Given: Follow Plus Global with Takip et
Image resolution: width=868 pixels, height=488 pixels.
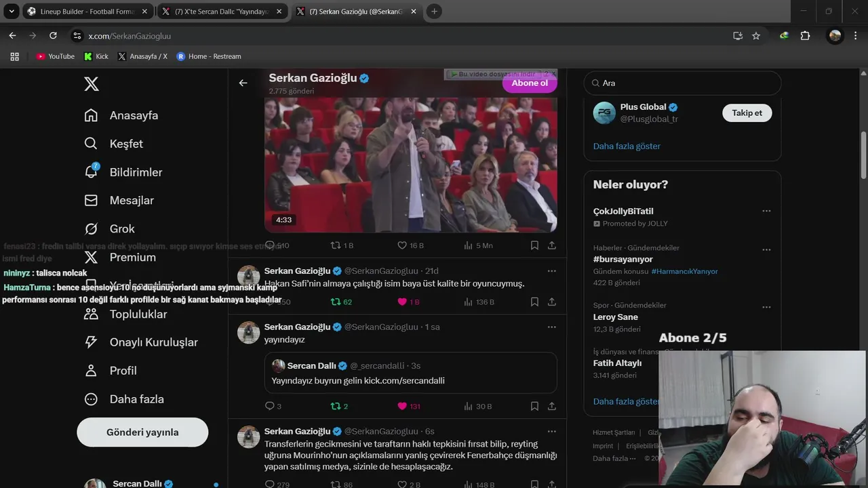Looking at the screenshot, I should click(747, 113).
